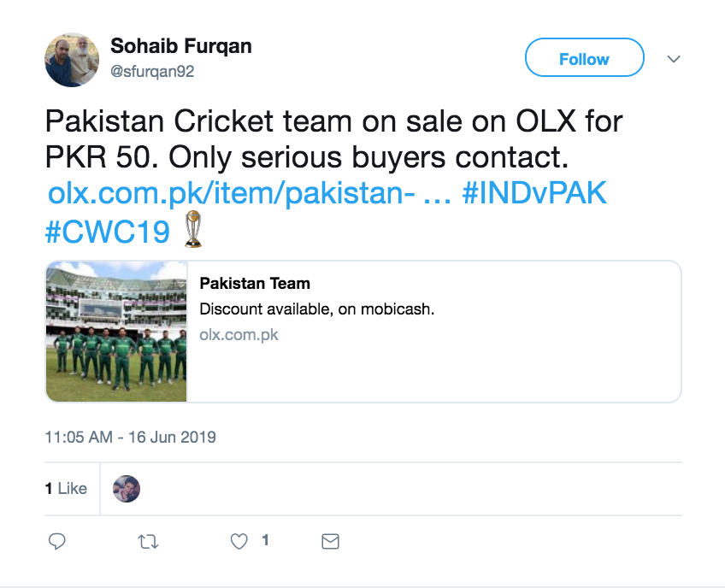Expand the tweet options chevron menu

(674, 59)
